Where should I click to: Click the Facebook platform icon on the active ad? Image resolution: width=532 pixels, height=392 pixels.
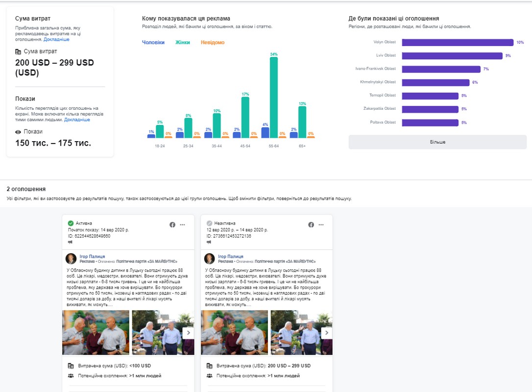[172, 224]
